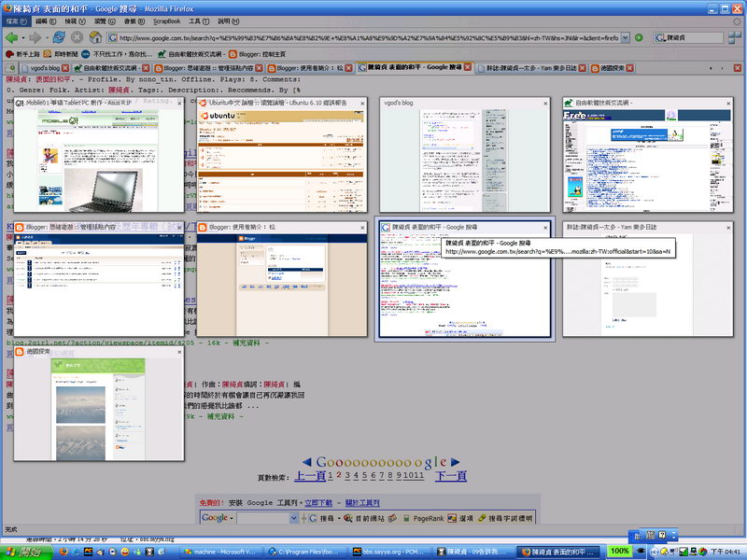Click the Firefox throbber activity icon
This screenshot has height=560, width=747.
737,21
